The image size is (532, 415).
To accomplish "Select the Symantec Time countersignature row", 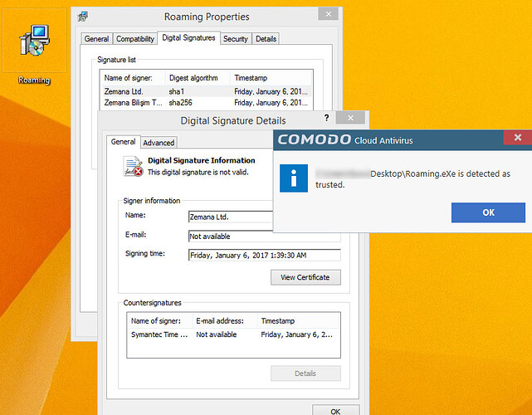I will coord(233,334).
